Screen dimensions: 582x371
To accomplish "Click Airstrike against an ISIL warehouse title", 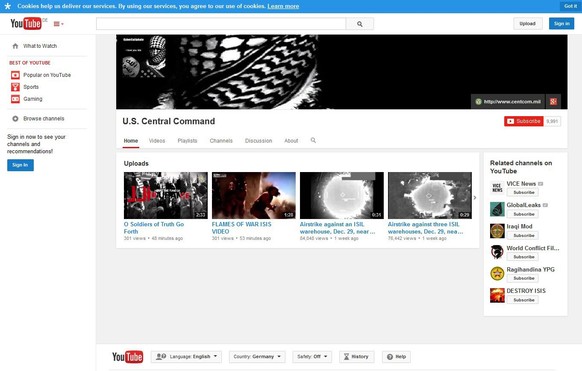I will (x=337, y=228).
